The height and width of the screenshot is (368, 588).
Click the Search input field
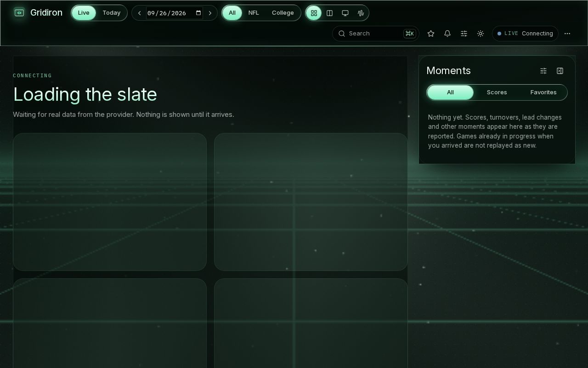(375, 34)
